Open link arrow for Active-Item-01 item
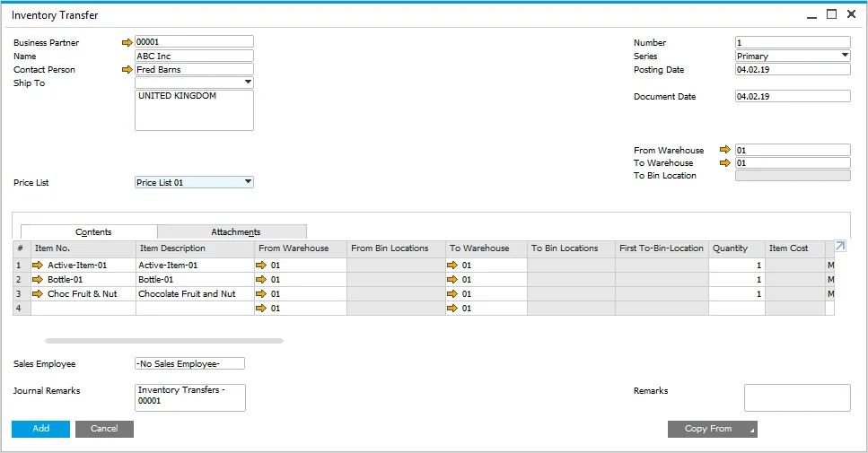868x453 pixels. coord(37,266)
